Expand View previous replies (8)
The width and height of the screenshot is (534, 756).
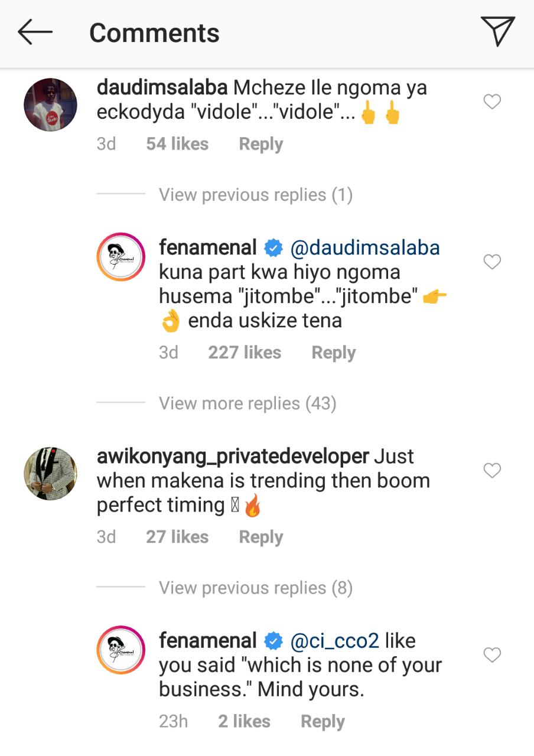[x=256, y=588]
